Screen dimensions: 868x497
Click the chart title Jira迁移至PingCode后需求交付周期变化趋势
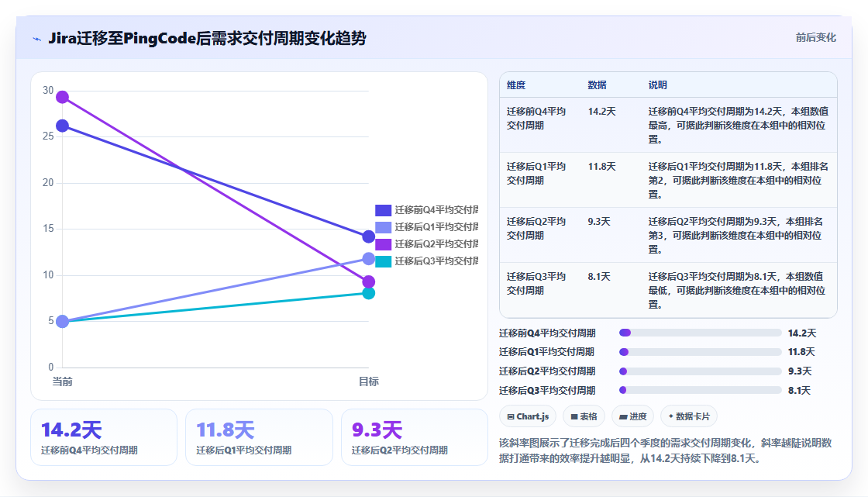click(208, 38)
